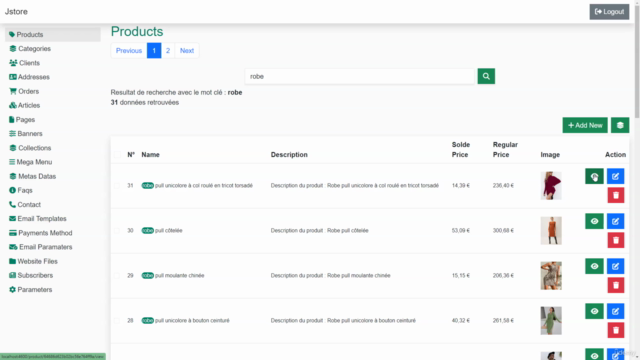Viewport: 640px width, 360px height.
Task: Click the Logout button
Action: coord(609,12)
